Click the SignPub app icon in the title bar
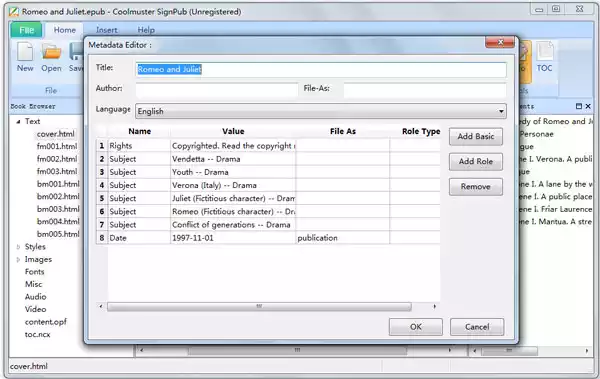600x379 pixels. [x=14, y=11]
